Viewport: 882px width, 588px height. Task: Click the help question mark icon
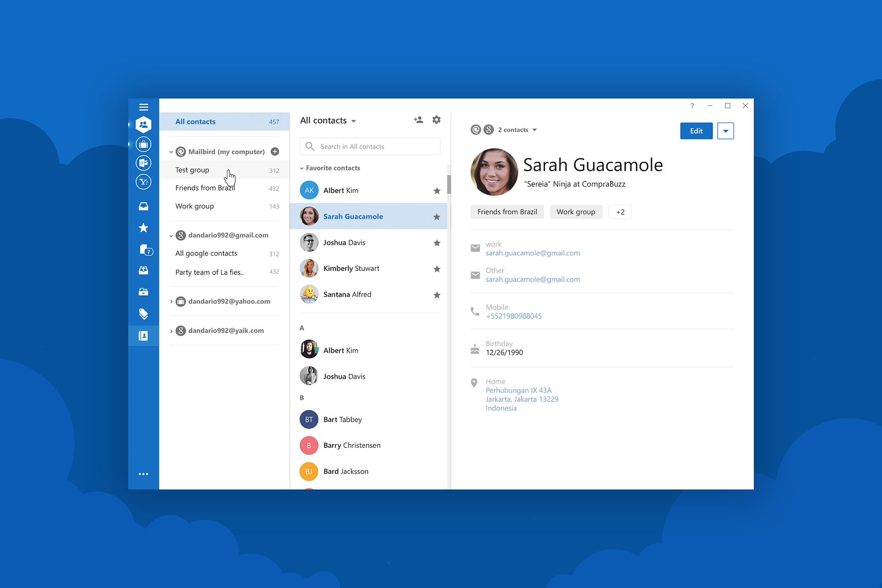(x=692, y=106)
